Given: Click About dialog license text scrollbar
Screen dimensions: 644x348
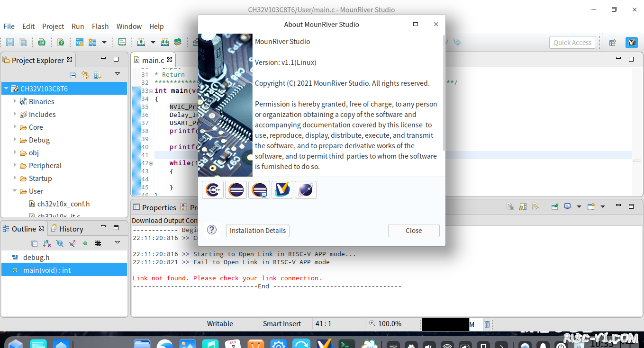Looking at the screenshot, I should coord(444,93).
